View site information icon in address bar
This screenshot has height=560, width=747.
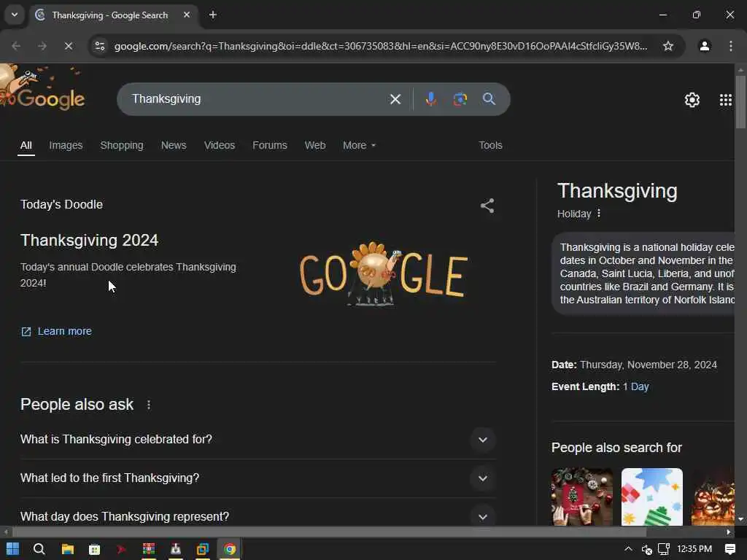(99, 46)
